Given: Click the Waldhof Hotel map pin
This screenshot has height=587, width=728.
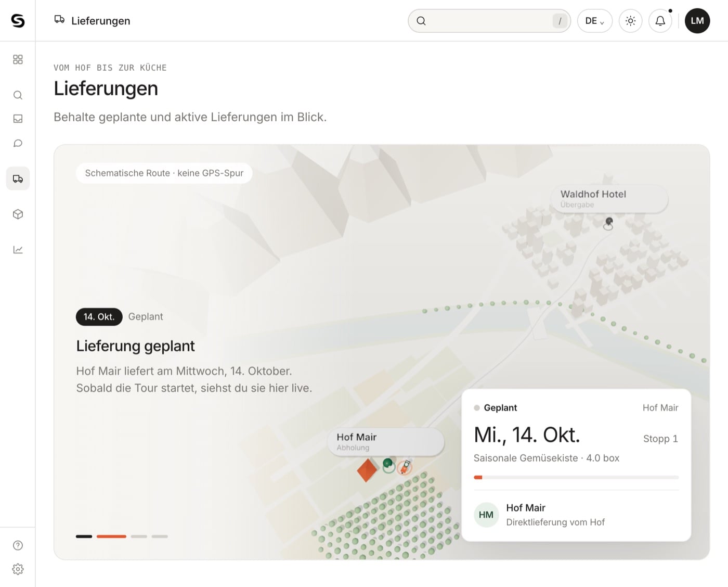Looking at the screenshot, I should coord(608,224).
